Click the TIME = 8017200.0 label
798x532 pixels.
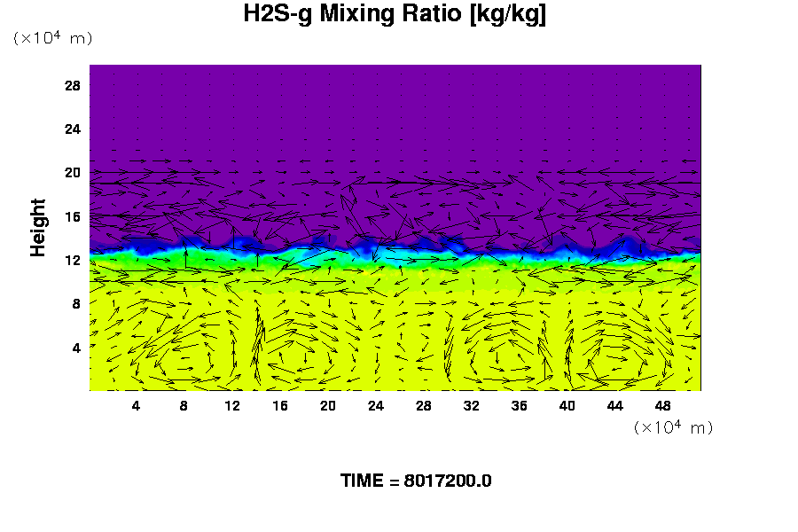[x=416, y=481]
